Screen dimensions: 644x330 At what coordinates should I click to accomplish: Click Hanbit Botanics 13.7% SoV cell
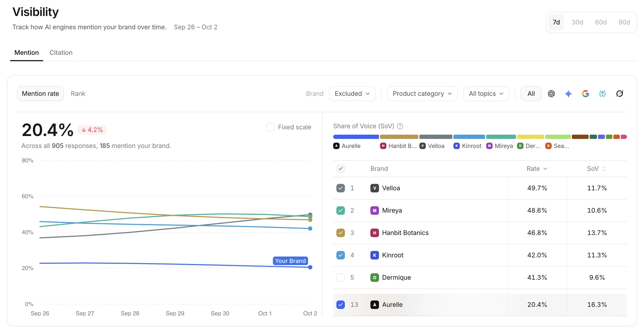pyautogui.click(x=597, y=233)
